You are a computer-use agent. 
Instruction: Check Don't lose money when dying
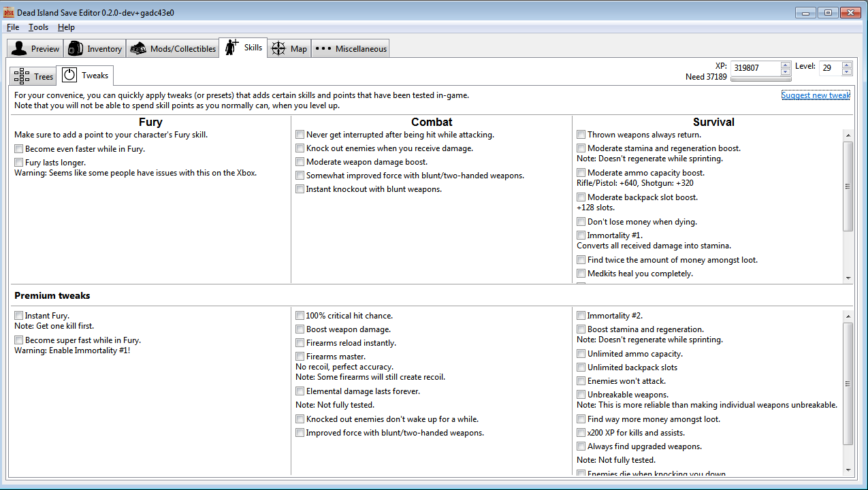coord(581,222)
